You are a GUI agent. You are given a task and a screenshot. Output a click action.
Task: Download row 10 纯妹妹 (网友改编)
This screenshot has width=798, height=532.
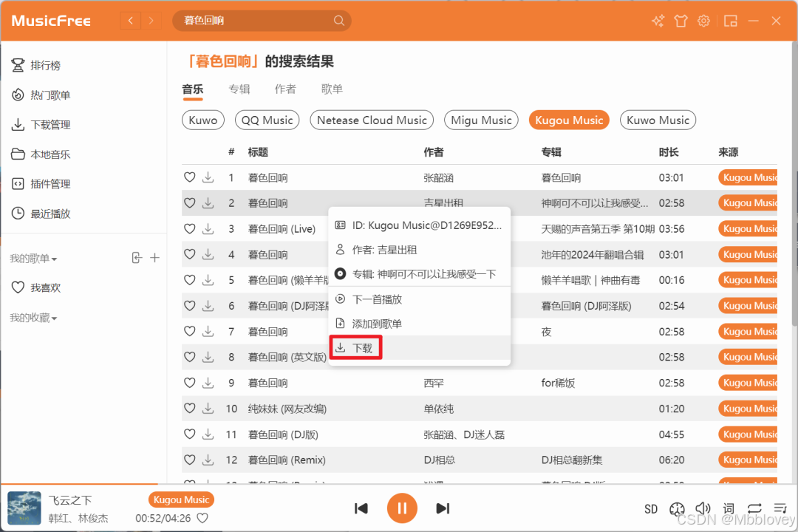(x=208, y=409)
